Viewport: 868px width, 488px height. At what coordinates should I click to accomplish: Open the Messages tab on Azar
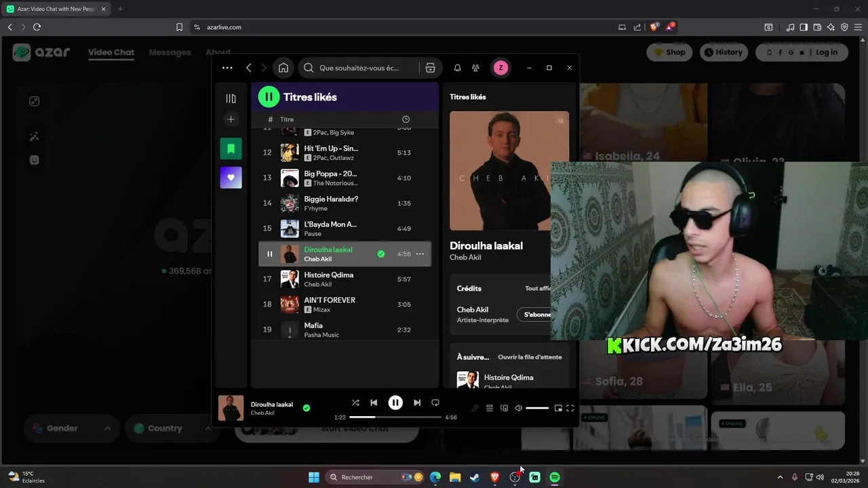click(x=170, y=52)
